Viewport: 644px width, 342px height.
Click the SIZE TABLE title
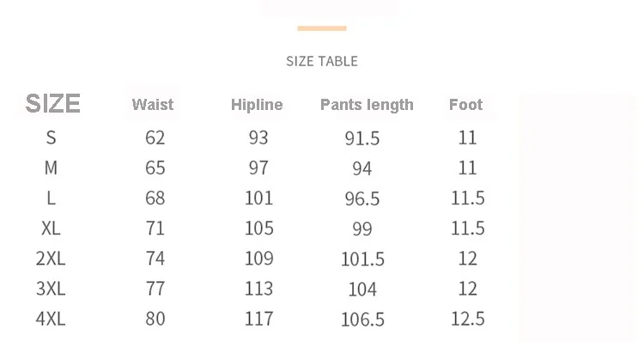(x=322, y=61)
